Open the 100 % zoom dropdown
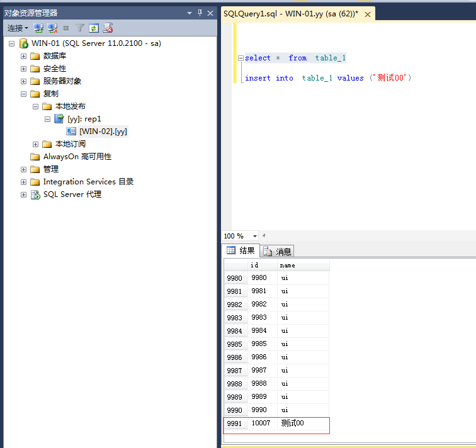Screen dimensions: 476x448 click(x=255, y=236)
